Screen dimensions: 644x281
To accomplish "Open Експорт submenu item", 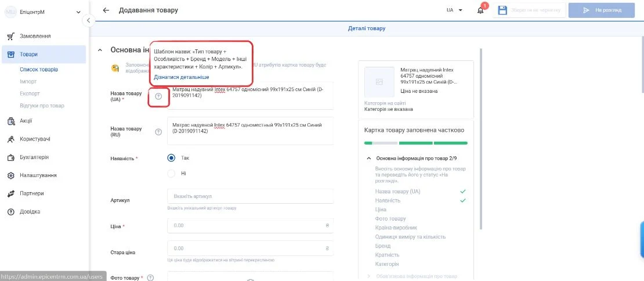I will (x=30, y=93).
